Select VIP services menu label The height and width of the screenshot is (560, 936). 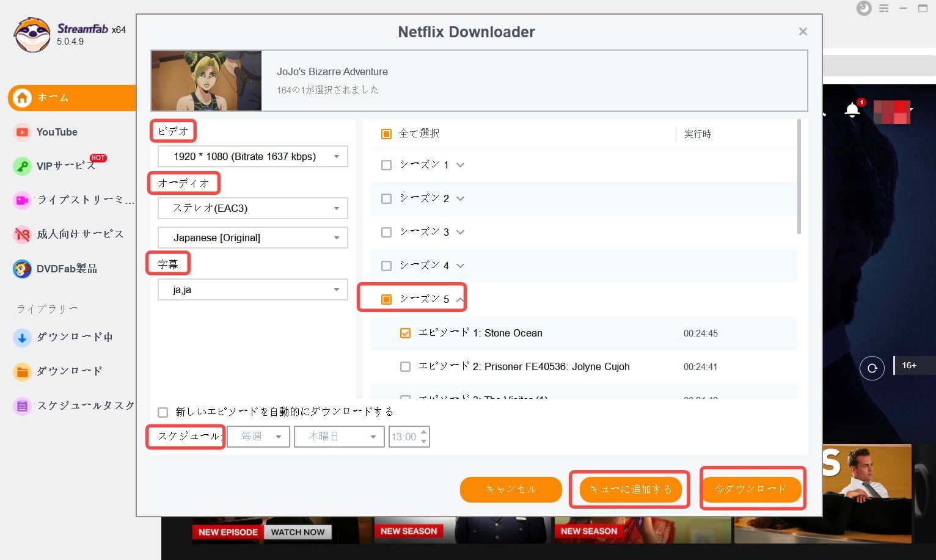(x=66, y=166)
